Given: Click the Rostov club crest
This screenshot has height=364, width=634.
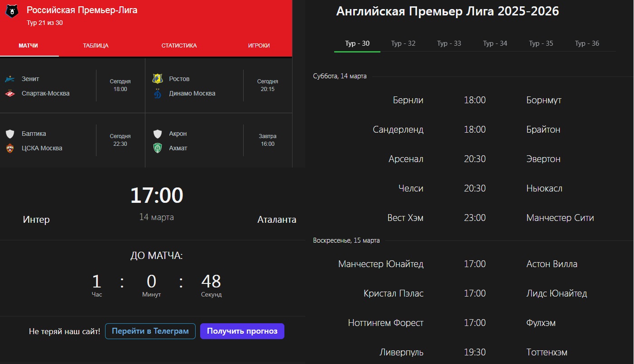Looking at the screenshot, I should coord(158,79).
